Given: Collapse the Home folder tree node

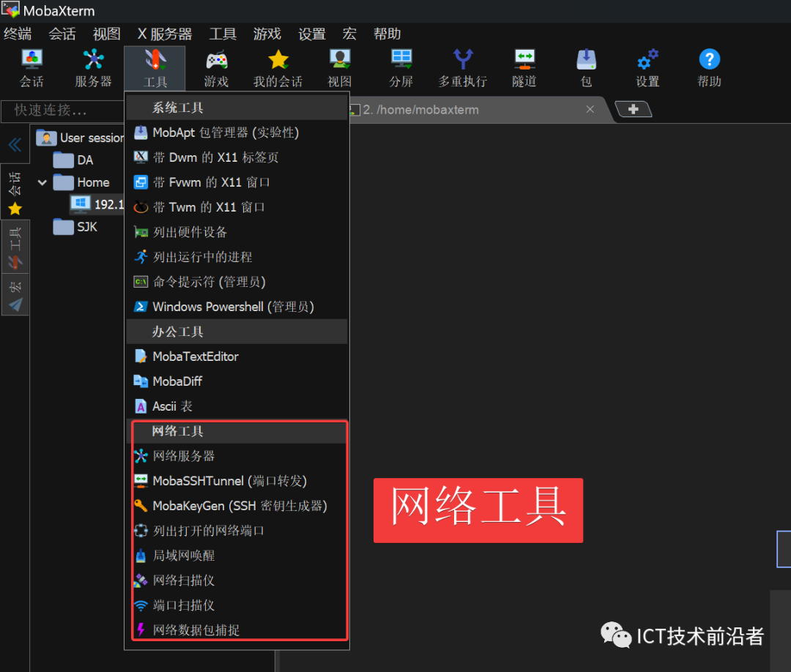Looking at the screenshot, I should [42, 182].
